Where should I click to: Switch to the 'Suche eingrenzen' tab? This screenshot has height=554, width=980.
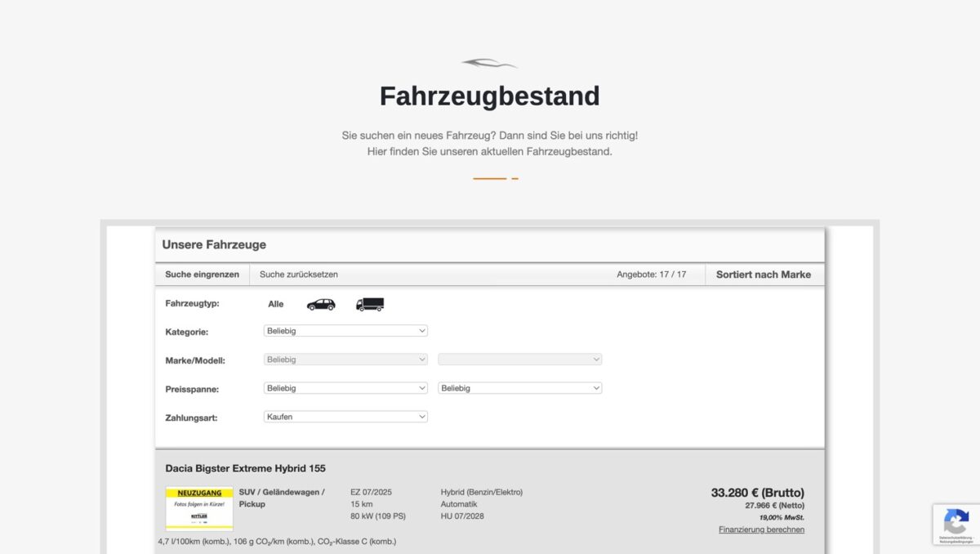202,275
